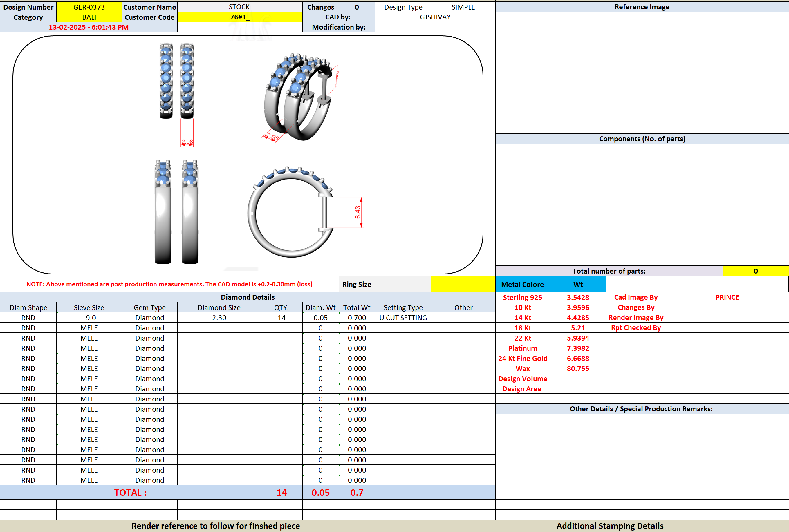Screen dimensions: 789x532
Task: Click the U CUT SETTING cell
Action: click(x=403, y=318)
